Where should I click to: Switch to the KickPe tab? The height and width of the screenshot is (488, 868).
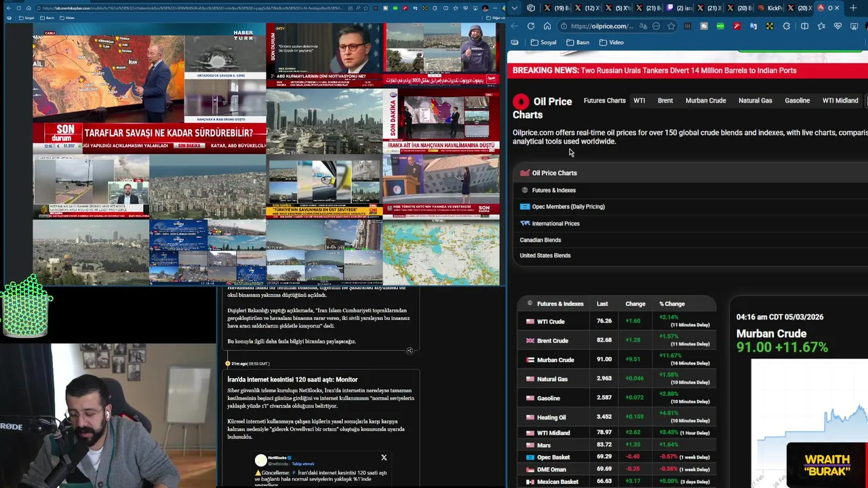(x=770, y=8)
